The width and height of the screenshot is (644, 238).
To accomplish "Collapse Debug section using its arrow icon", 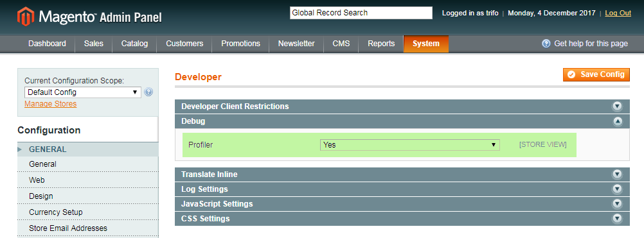I will pos(617,121).
